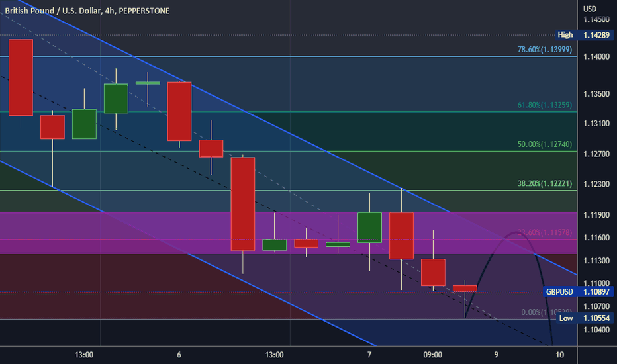Viewport: 617px width, 364px height.
Task: Select the 78.60%(1.13999) Fibonacci label
Action: (545, 49)
